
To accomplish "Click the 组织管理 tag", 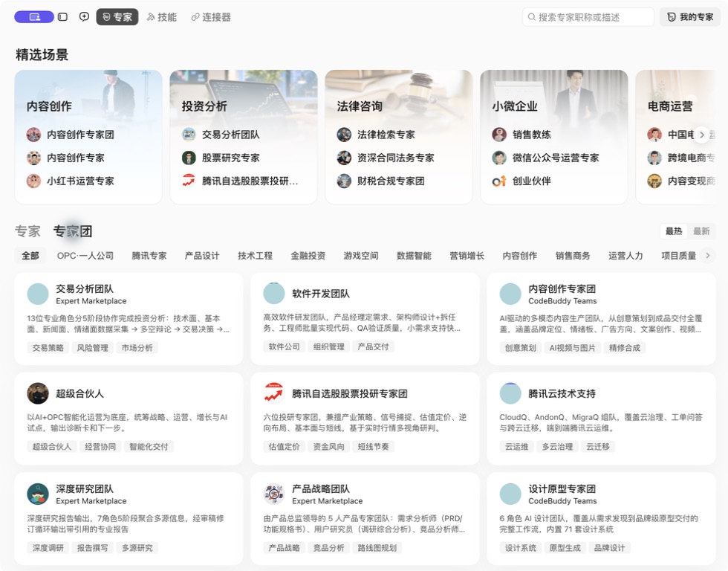I will pyautogui.click(x=328, y=346).
